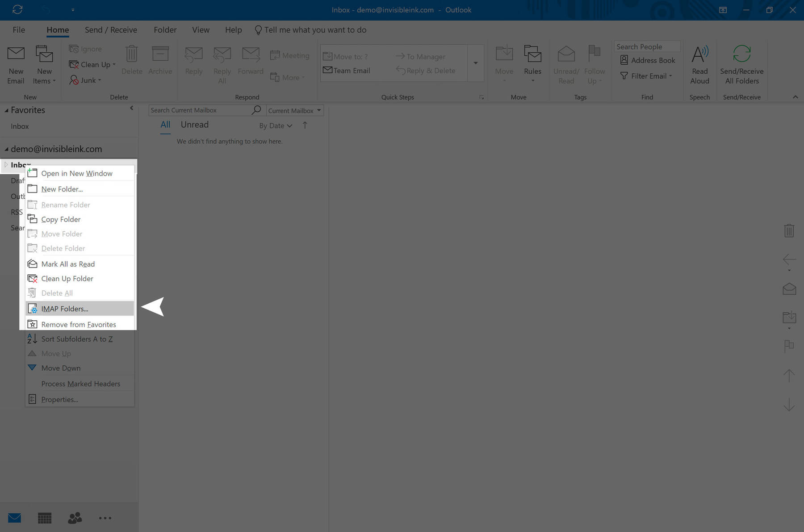Click the Reply icon

(194, 54)
